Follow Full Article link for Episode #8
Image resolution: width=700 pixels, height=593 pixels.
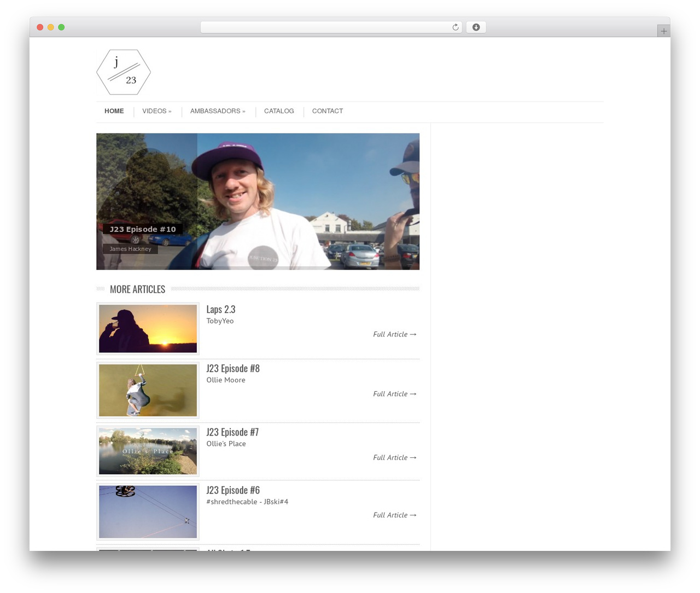(x=395, y=394)
